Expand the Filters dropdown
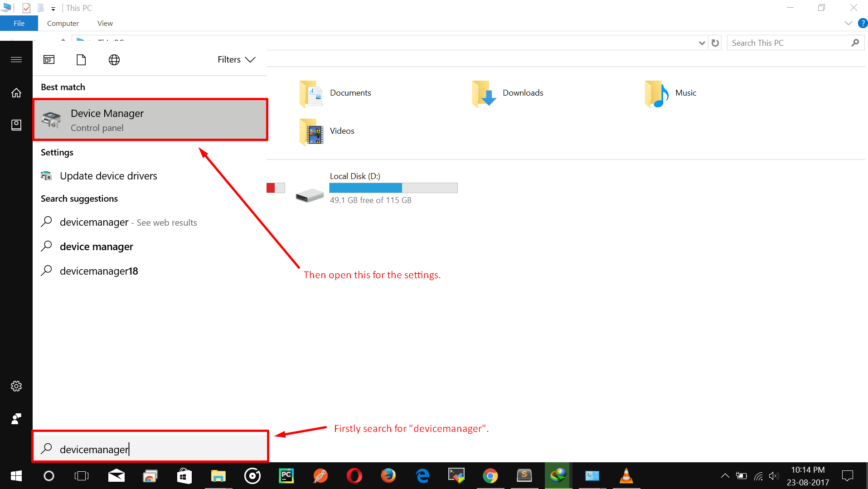This screenshot has height=489, width=868. (236, 60)
